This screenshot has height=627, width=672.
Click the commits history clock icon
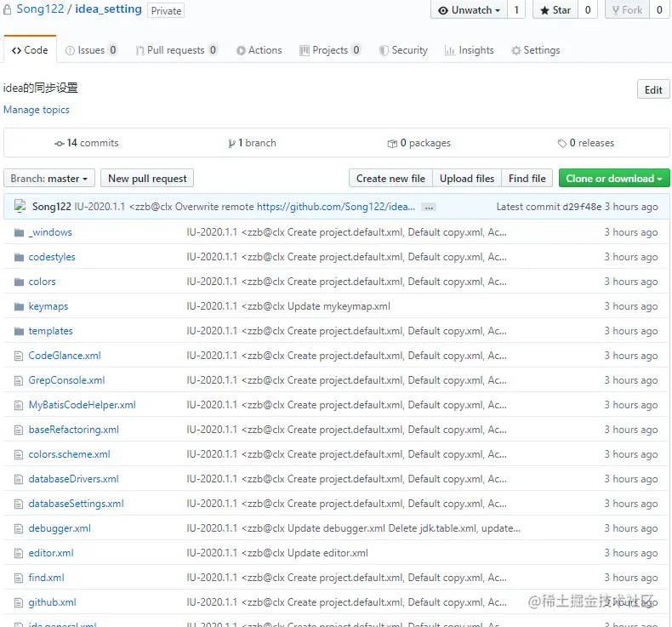tap(60, 144)
